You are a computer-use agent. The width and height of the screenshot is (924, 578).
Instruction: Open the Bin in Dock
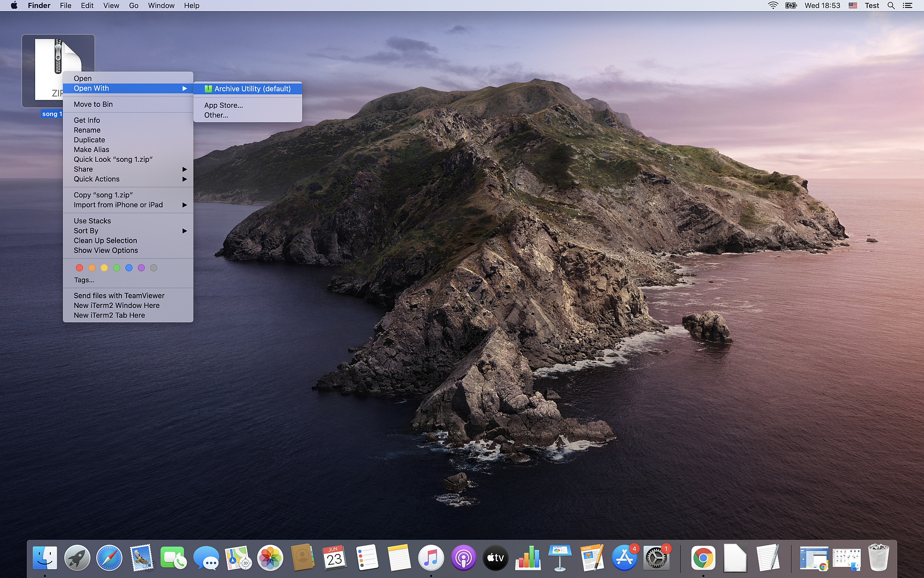[878, 558]
